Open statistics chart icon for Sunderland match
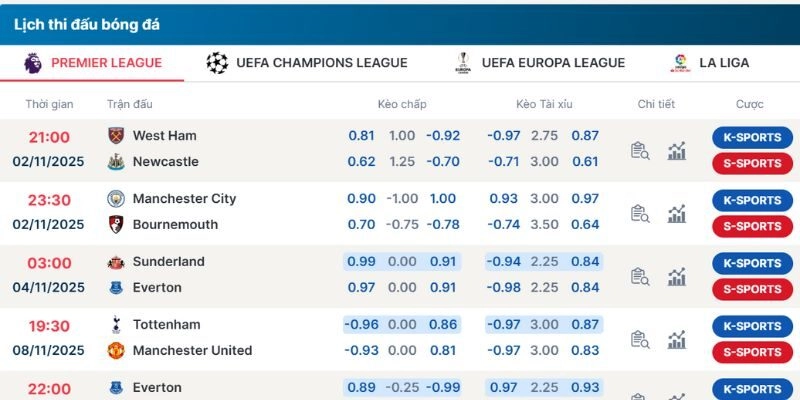 (677, 276)
